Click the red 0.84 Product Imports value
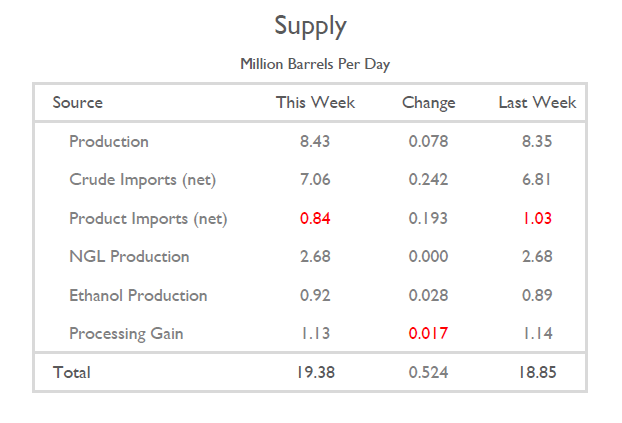 315,218
